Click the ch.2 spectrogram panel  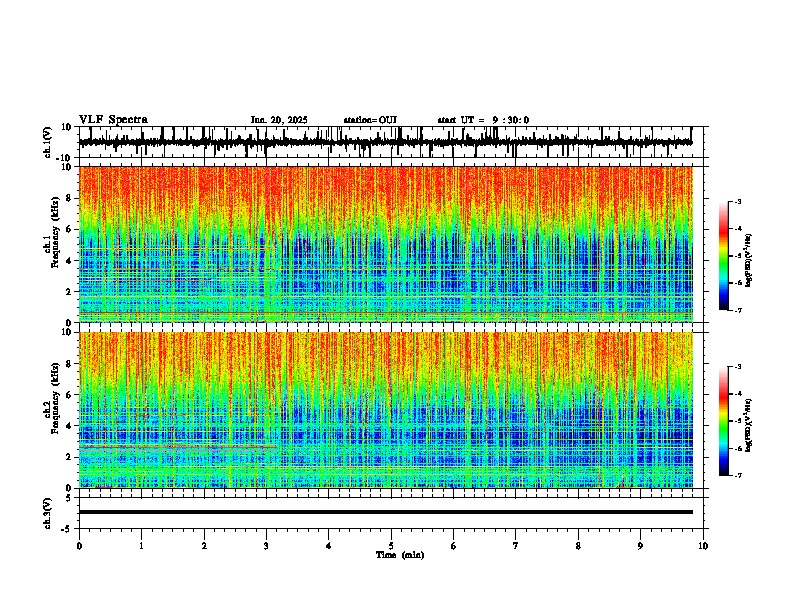tap(385, 410)
